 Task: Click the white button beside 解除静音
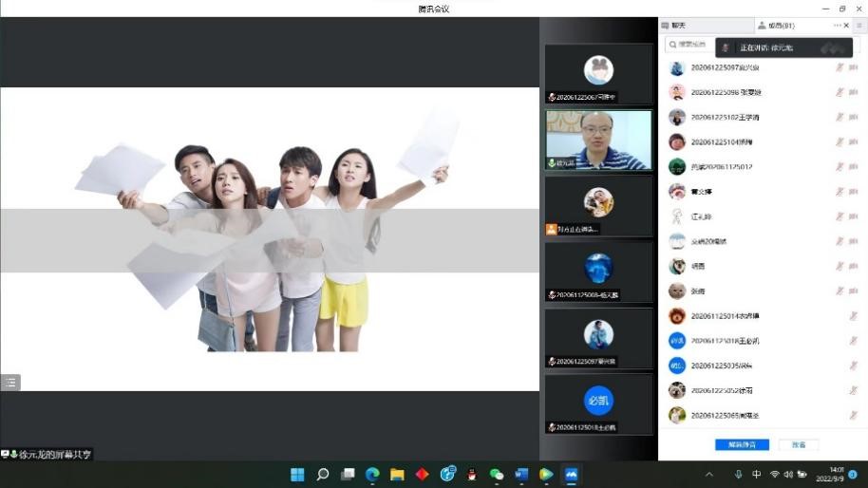798,444
